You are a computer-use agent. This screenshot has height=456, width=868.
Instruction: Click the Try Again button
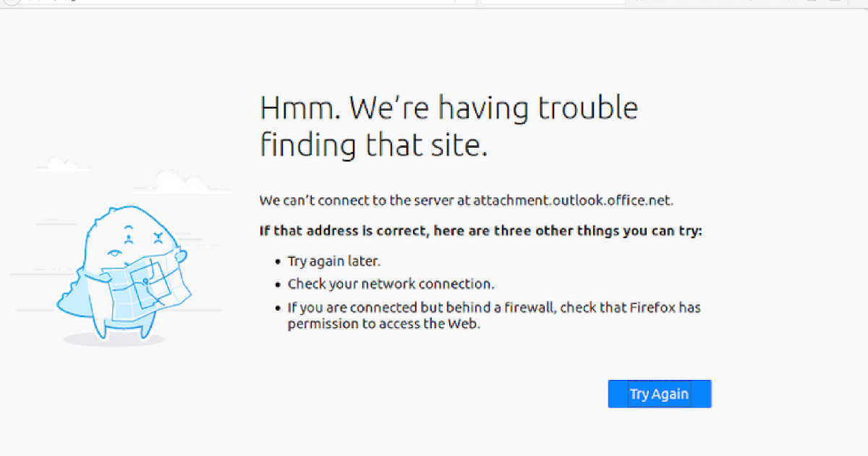point(659,394)
